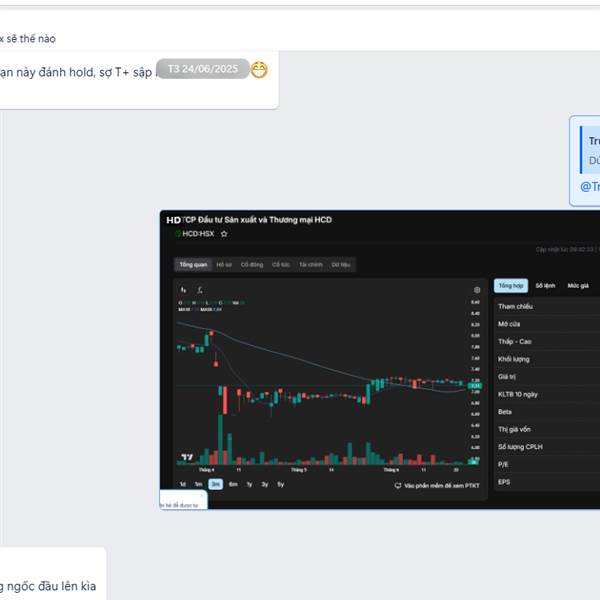The height and width of the screenshot is (600, 600).
Task: Set chart range to 3m
Action: pyautogui.click(x=215, y=484)
